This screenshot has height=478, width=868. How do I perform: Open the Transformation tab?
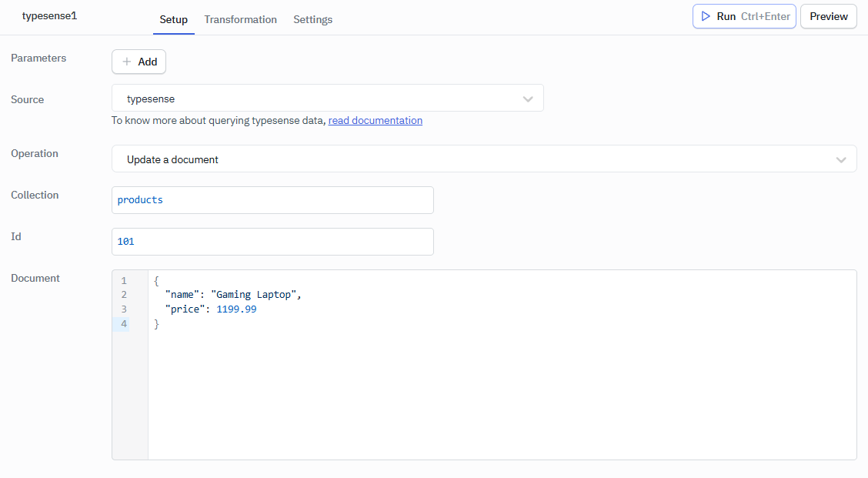[x=240, y=19]
